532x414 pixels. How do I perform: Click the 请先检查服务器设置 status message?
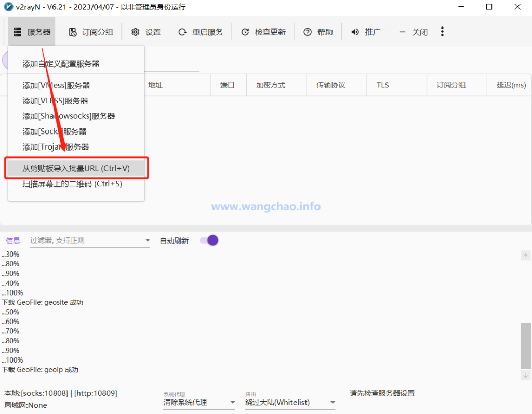tap(382, 393)
